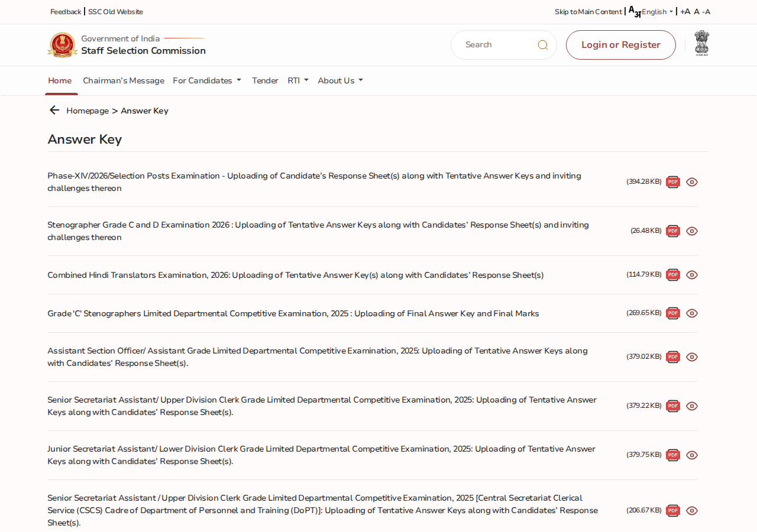Screen dimensions: 757x532
Task: Expand the RTI dropdown menu
Action: click(x=298, y=80)
